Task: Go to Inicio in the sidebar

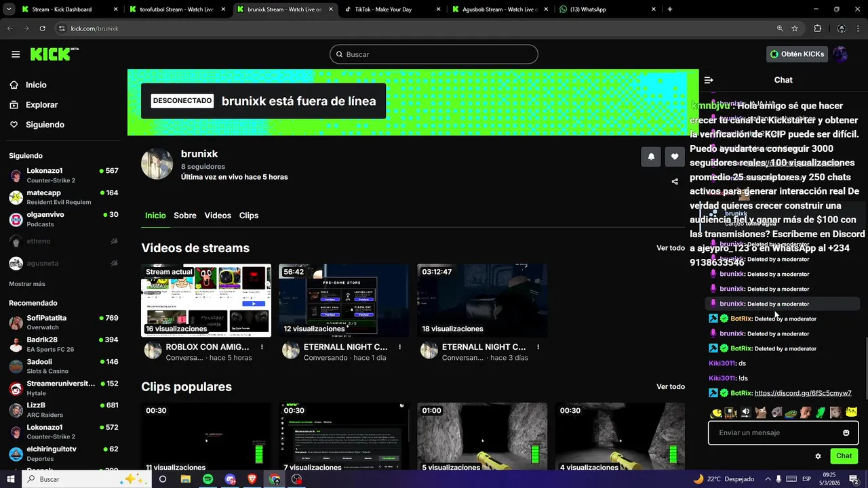Action: 36,85
